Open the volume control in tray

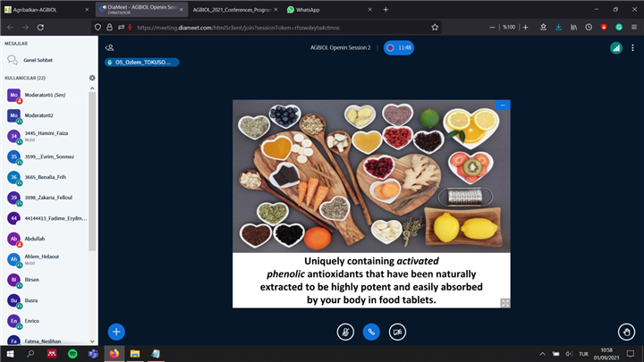(569, 354)
